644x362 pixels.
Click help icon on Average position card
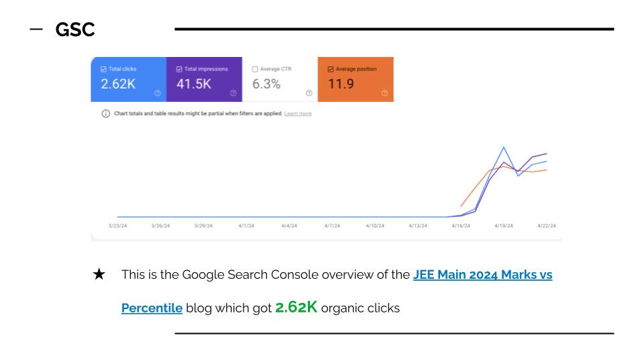[x=384, y=93]
